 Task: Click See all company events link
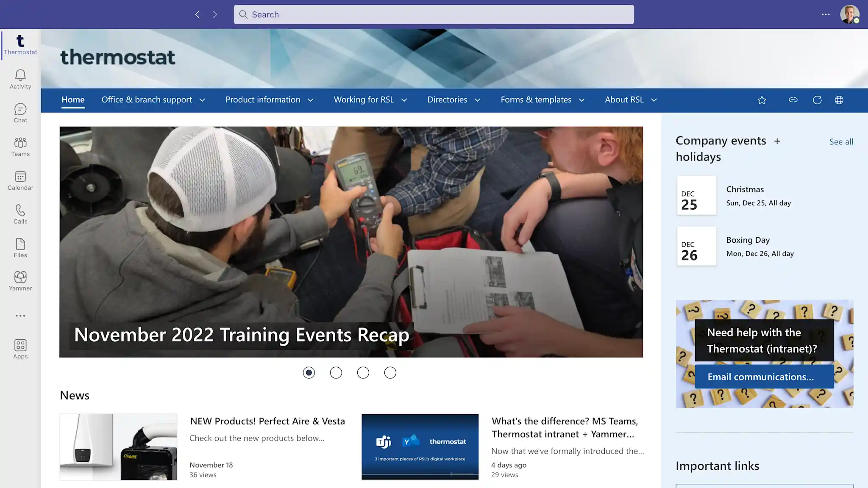(841, 141)
